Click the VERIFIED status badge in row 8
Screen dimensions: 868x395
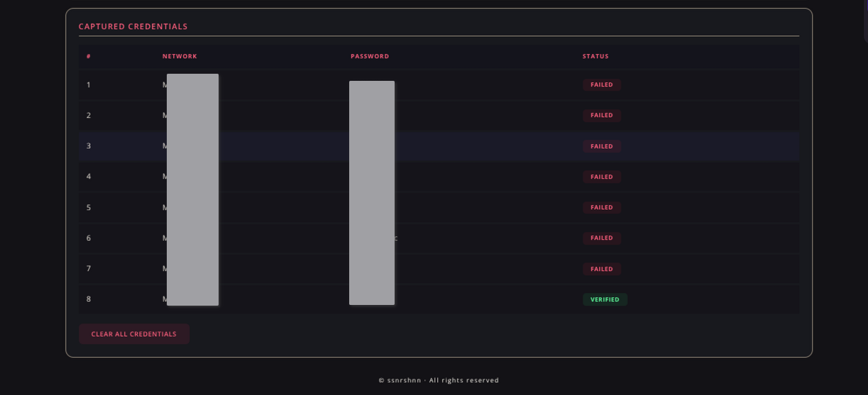tap(605, 299)
